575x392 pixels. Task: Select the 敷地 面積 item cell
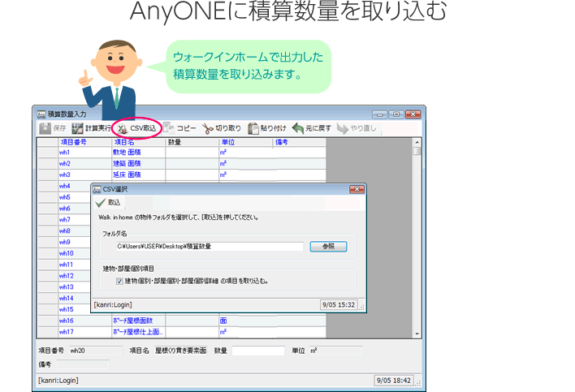[138, 153]
